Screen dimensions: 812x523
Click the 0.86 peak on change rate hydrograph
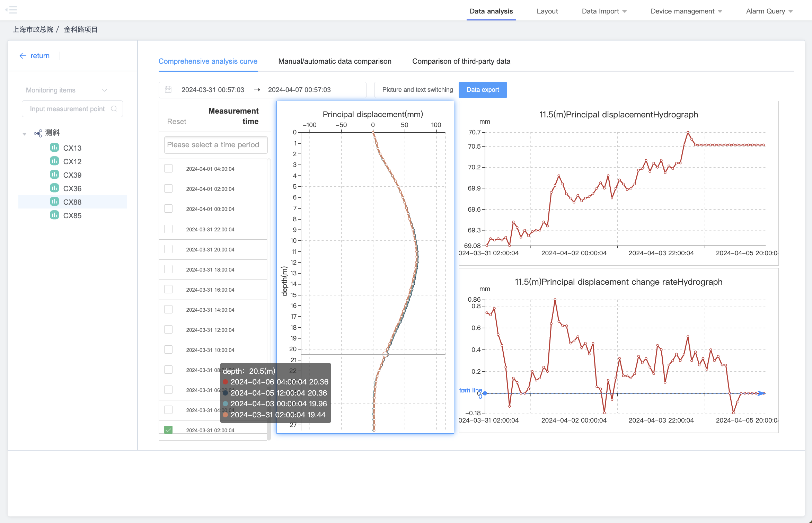tap(555, 299)
